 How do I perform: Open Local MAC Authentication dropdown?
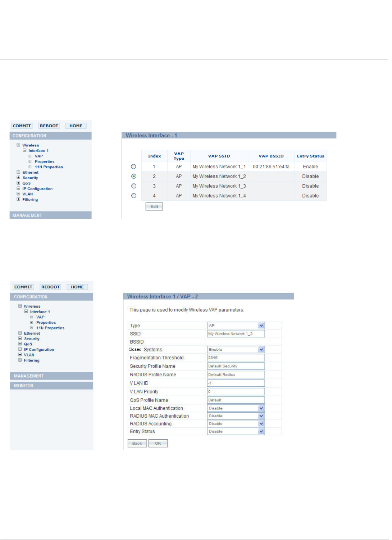coord(236,408)
